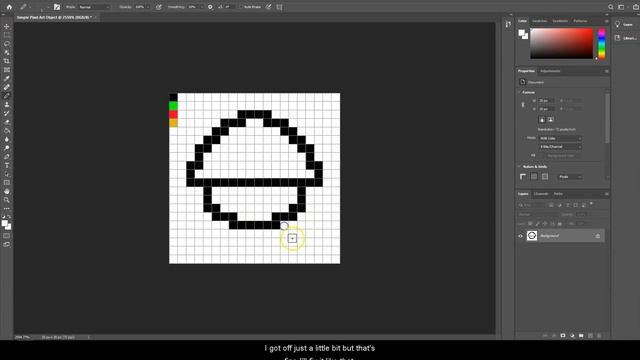This screenshot has height=360, width=640.
Task: Click the foreground/background swatch in Color panel
Action: click(523, 34)
